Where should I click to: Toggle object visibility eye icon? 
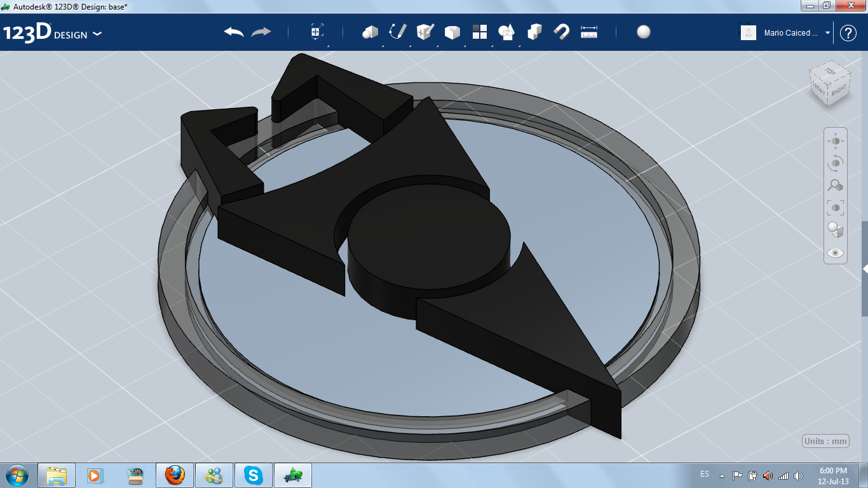point(836,252)
